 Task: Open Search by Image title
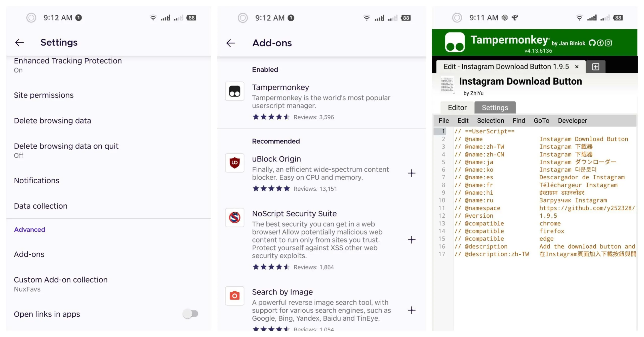(282, 292)
